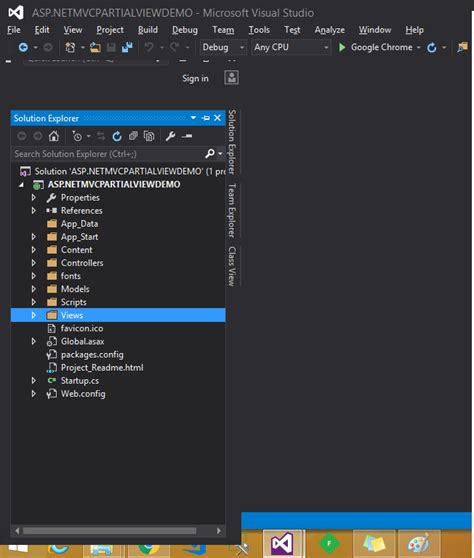Open the Debug configuration dropdown

(x=223, y=47)
